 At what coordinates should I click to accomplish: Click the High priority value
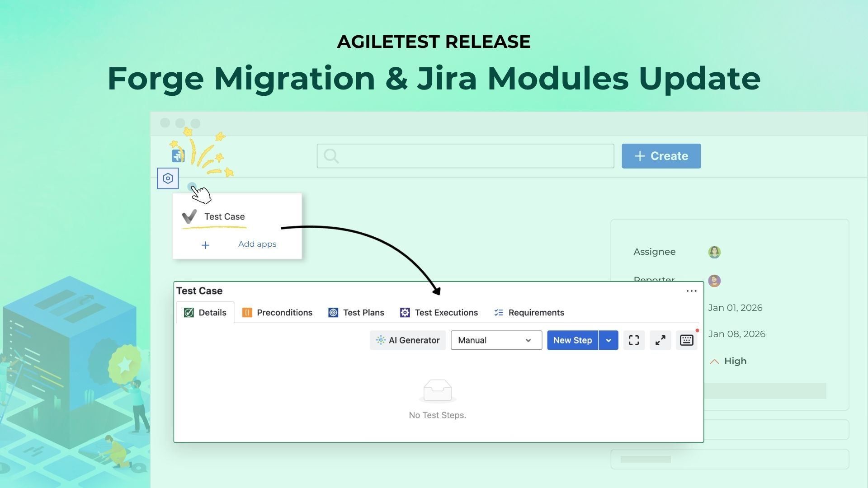point(728,361)
